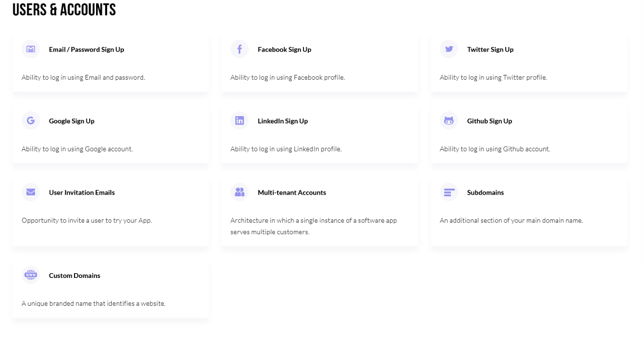Click the USERS & ACCOUNTS heading
This screenshot has height=337, width=644.
pyautogui.click(x=64, y=9)
